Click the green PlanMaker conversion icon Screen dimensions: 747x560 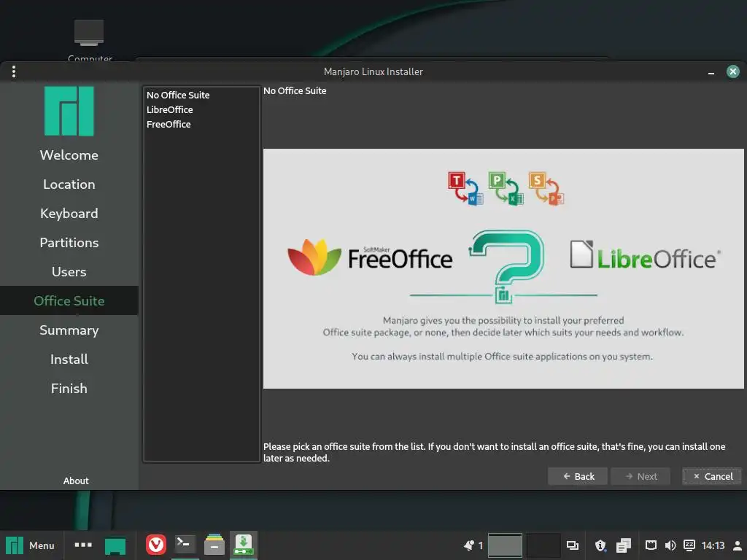click(x=506, y=189)
